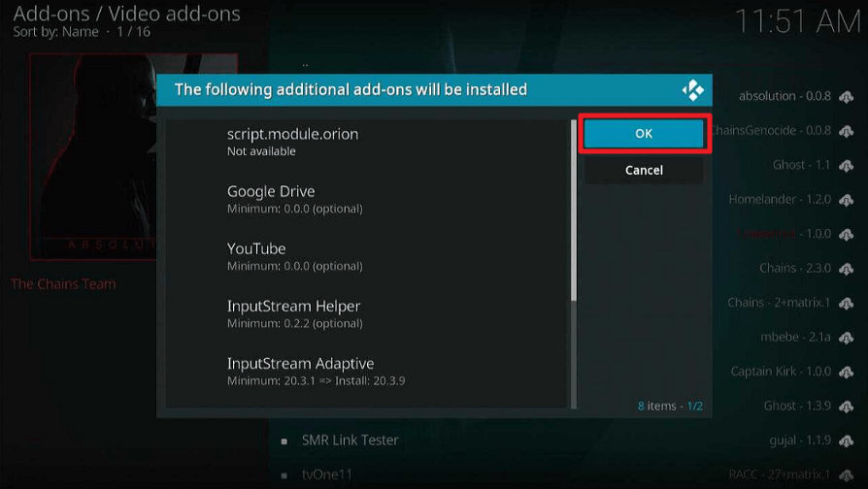Click cloud download icon next to Homelander 1.2.0
Viewport: 868px width, 489px height.
(x=846, y=200)
